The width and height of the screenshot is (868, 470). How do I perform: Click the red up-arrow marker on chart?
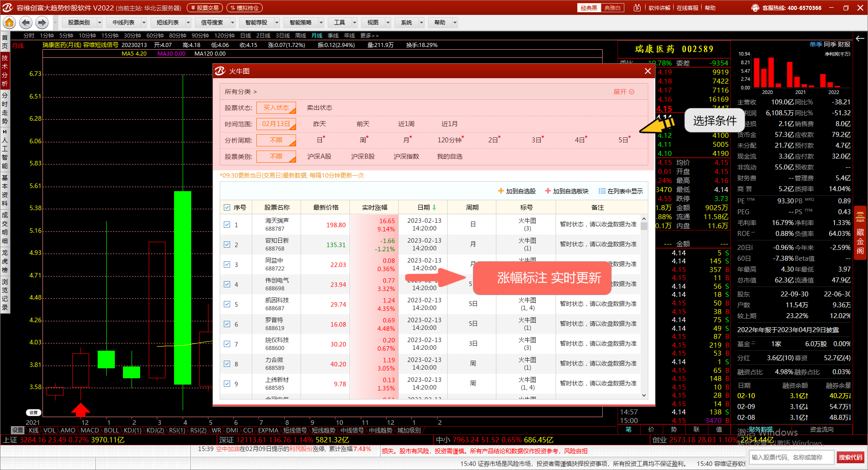[x=80, y=409]
